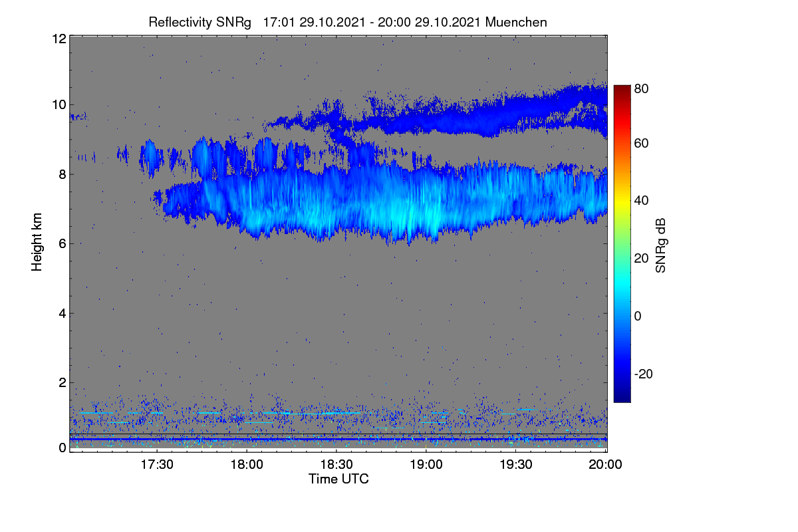Click the 19:30 time axis tick label
The image size is (798, 532).
pos(517,465)
